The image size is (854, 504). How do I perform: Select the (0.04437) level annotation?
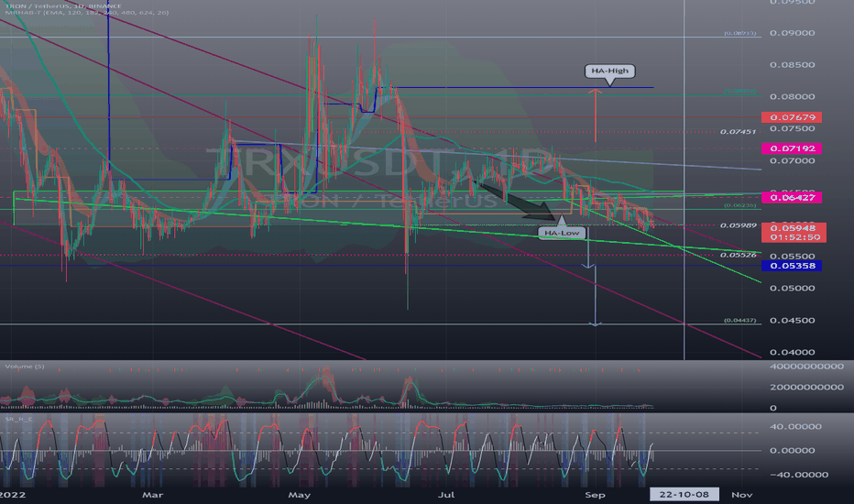pos(739,320)
